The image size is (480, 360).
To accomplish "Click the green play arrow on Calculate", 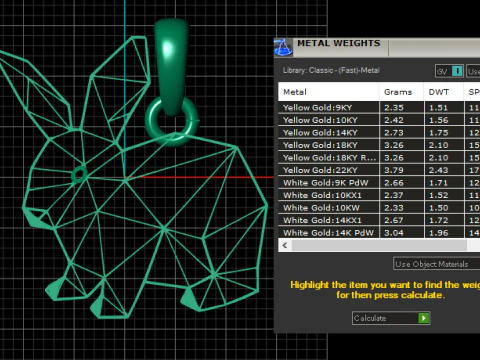I will click(424, 318).
